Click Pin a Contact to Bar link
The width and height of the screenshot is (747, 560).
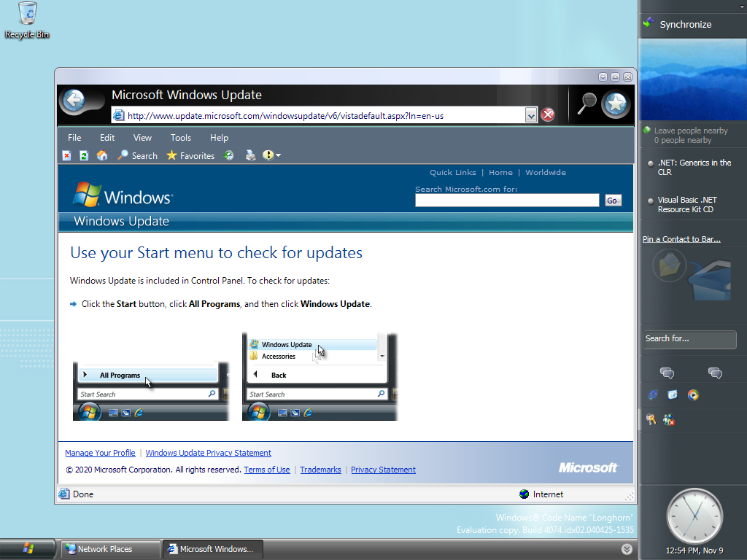coord(681,239)
